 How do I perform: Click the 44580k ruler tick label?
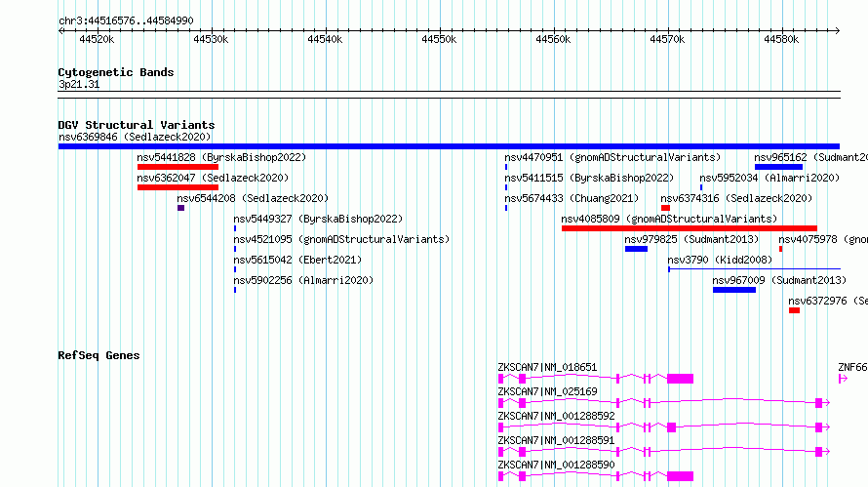click(781, 39)
